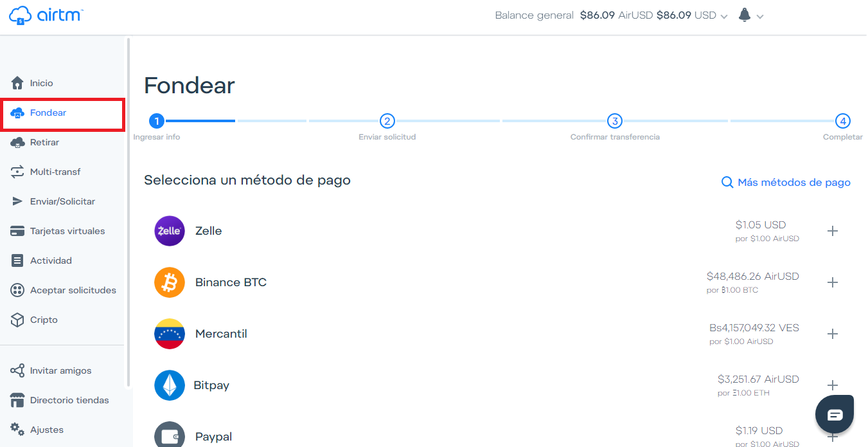Click step 4 circle Completar
Image resolution: width=868 pixels, height=447 pixels.
pyautogui.click(x=843, y=120)
